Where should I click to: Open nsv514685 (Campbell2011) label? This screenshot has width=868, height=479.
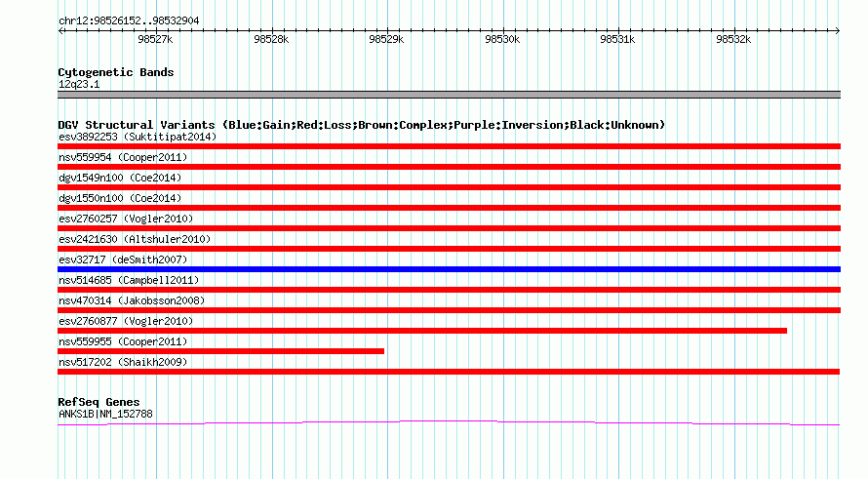pos(129,280)
